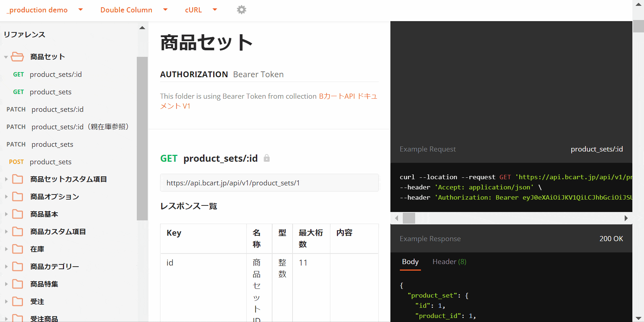This screenshot has height=322, width=644.
Task: Click the lock icon next to product_sets/:id heading
Action: [267, 158]
